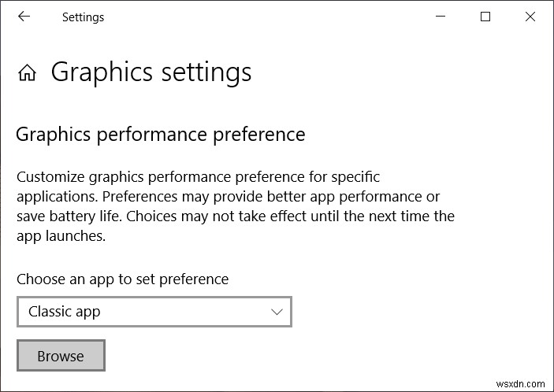Go to Settings home via house icon
Viewport: 554px width, 392px height.
tap(28, 73)
